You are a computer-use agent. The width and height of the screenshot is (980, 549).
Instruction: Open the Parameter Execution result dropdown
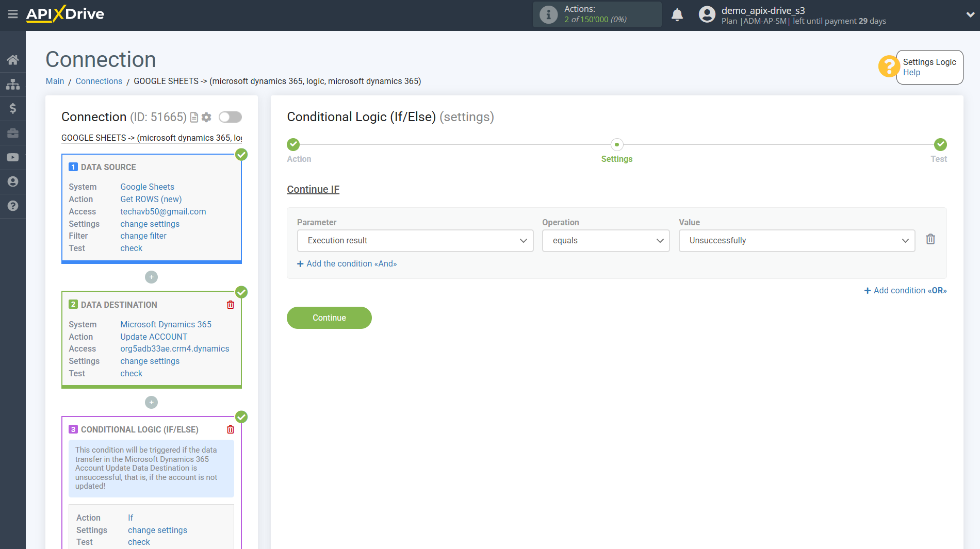point(415,241)
